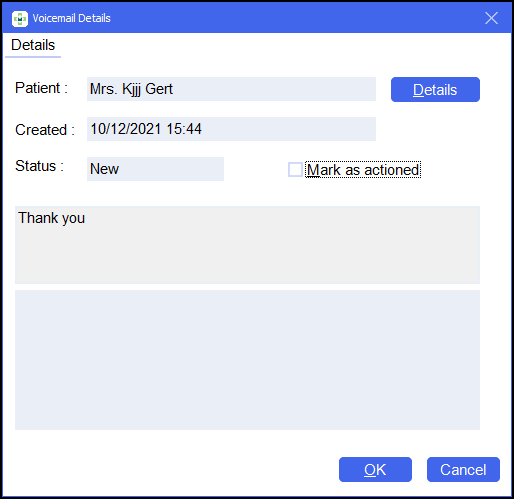Tick the Mark as actioned checkbox
This screenshot has height=499, width=514.
(295, 169)
